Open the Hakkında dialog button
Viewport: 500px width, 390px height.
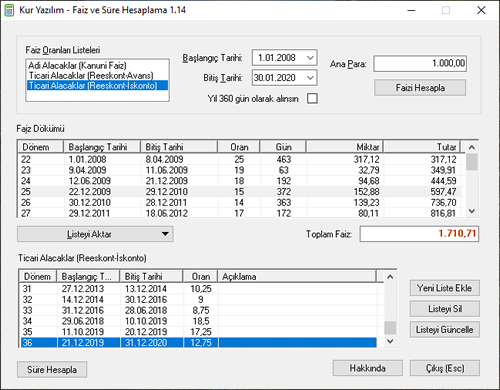tap(368, 368)
